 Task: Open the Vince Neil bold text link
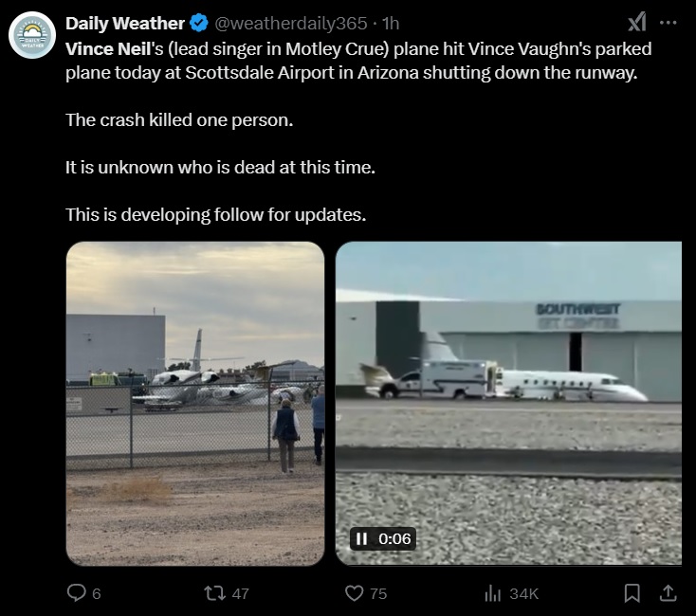[x=108, y=48]
